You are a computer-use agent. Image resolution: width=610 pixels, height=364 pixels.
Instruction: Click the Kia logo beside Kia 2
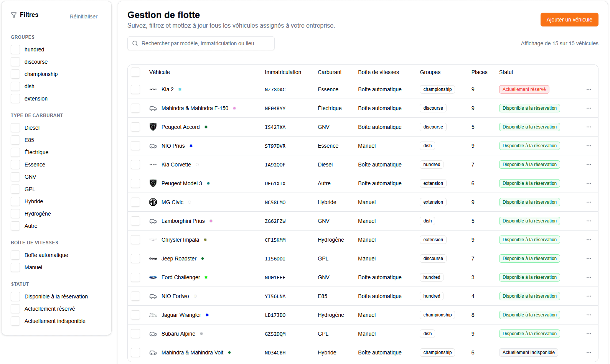(153, 89)
